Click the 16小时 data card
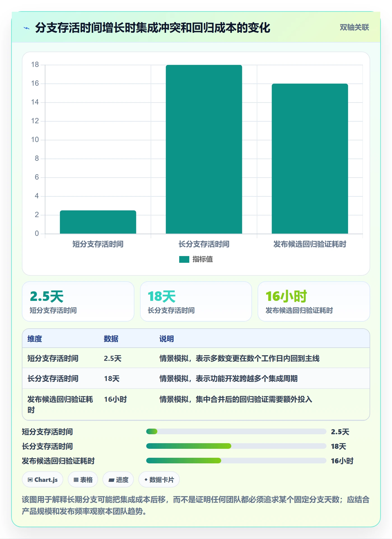This screenshot has width=392, height=539. (x=314, y=301)
